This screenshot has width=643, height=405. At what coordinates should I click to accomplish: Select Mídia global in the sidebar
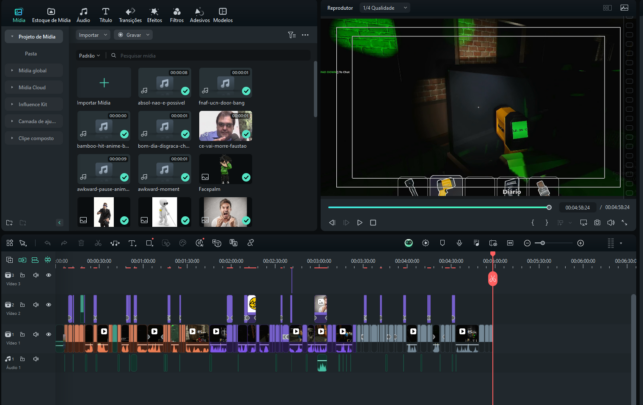click(x=35, y=71)
